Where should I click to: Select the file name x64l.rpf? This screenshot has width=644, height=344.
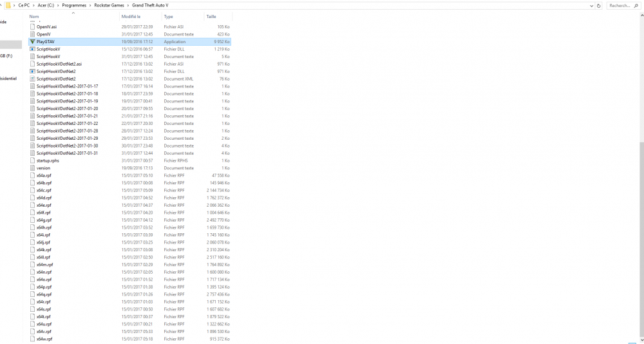pos(43,257)
